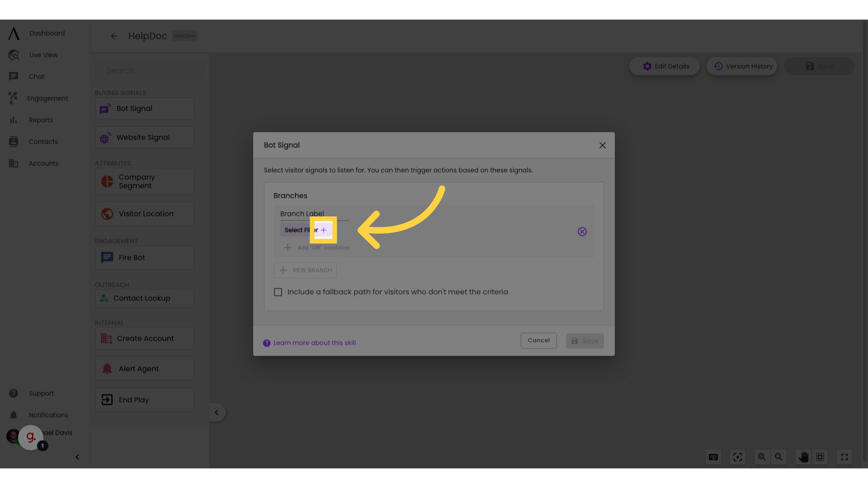This screenshot has height=488, width=868.
Task: Zoom out on the canvas
Action: [779, 457]
